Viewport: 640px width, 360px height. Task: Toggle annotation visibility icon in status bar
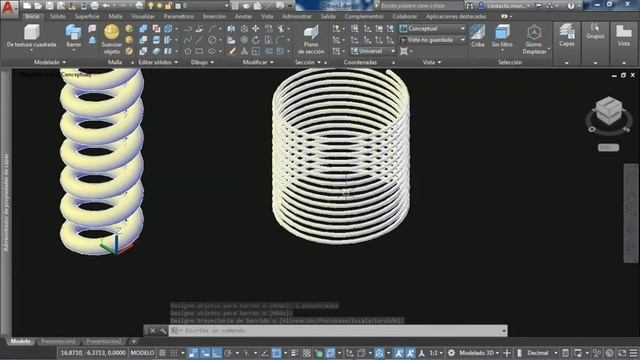[x=399, y=353]
